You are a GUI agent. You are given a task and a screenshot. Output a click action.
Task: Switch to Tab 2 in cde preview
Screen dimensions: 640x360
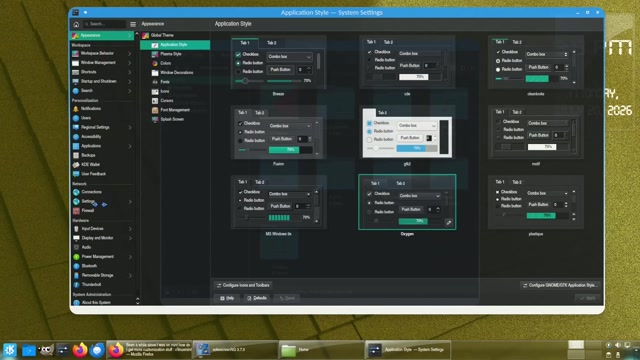pos(388,42)
